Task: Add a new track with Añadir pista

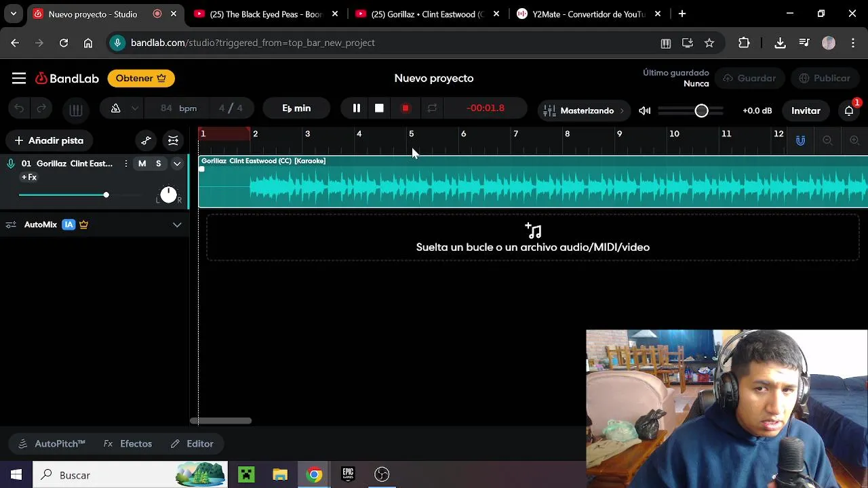Action: point(49,140)
